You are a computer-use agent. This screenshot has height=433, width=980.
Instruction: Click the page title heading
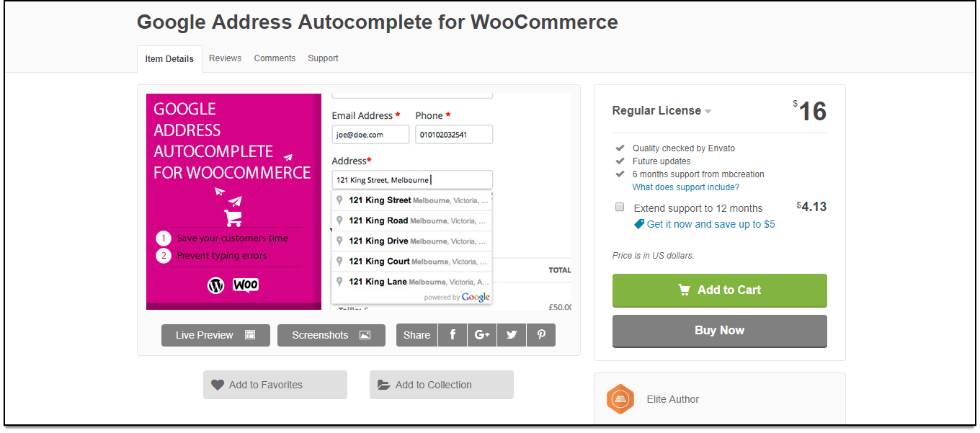[378, 22]
